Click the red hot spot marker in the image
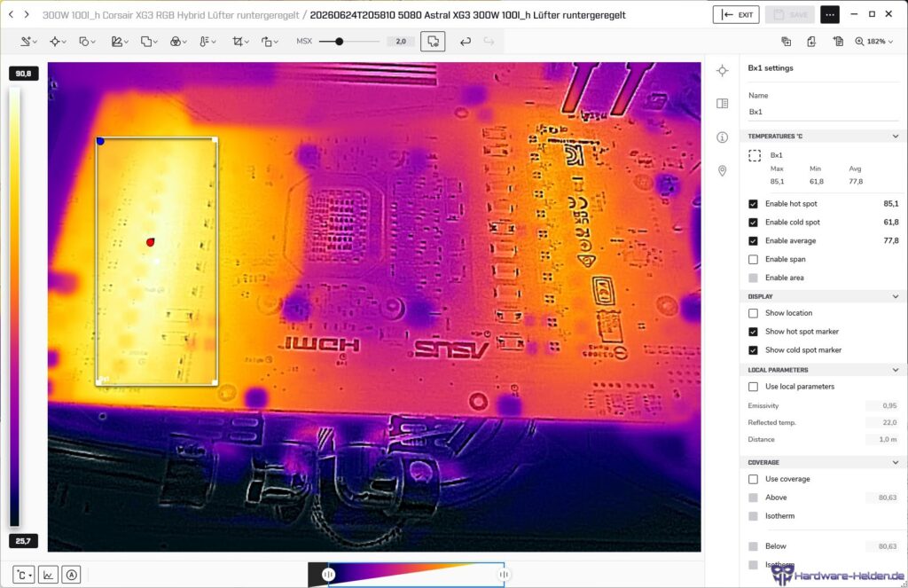The width and height of the screenshot is (908, 588). coord(151,242)
